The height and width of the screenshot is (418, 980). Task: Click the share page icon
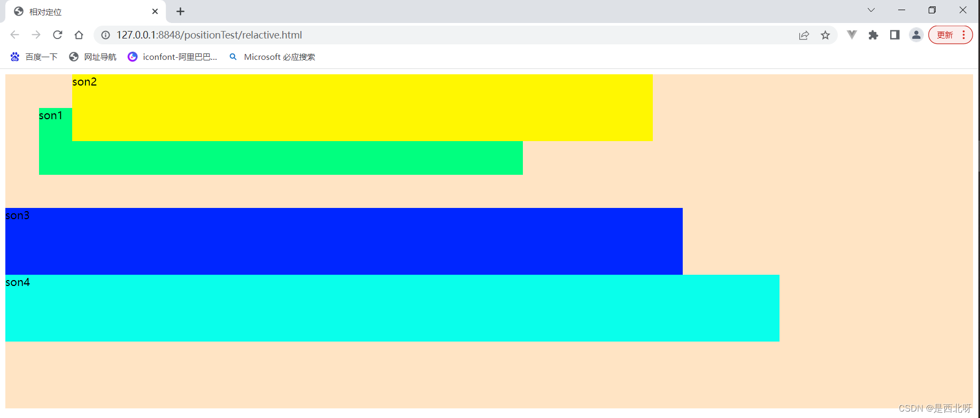[x=804, y=35]
